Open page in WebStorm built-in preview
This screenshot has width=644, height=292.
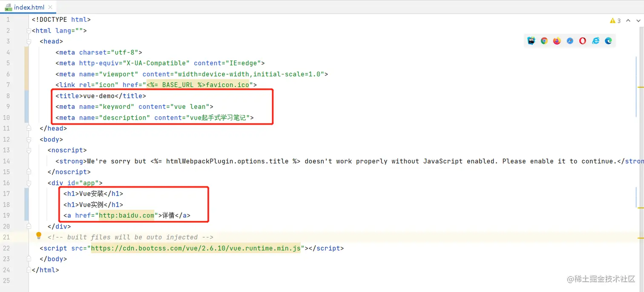point(531,41)
